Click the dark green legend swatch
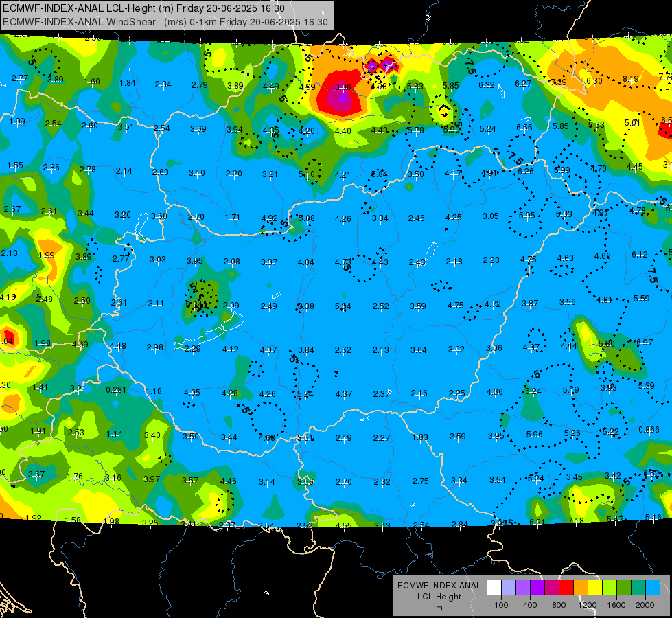The width and height of the screenshot is (672, 618). (624, 588)
